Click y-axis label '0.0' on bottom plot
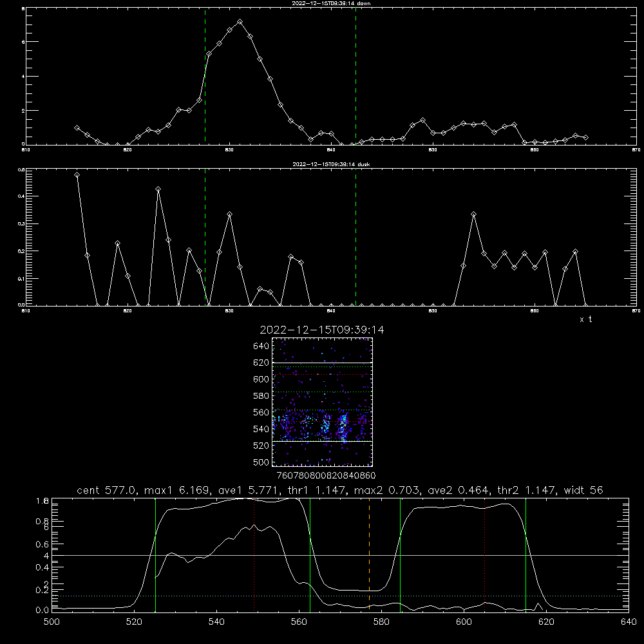The image size is (644, 644). (43, 611)
